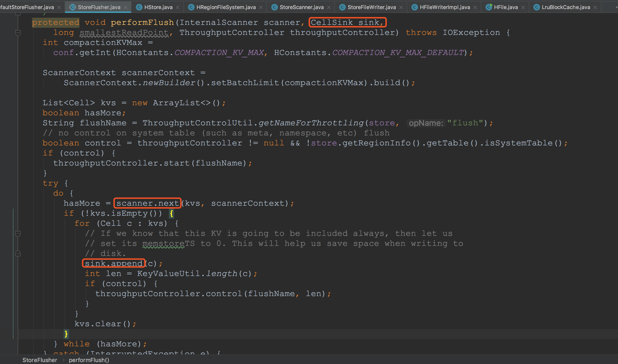
Task: Open the StoreScanner.java tab
Action: 301,7
